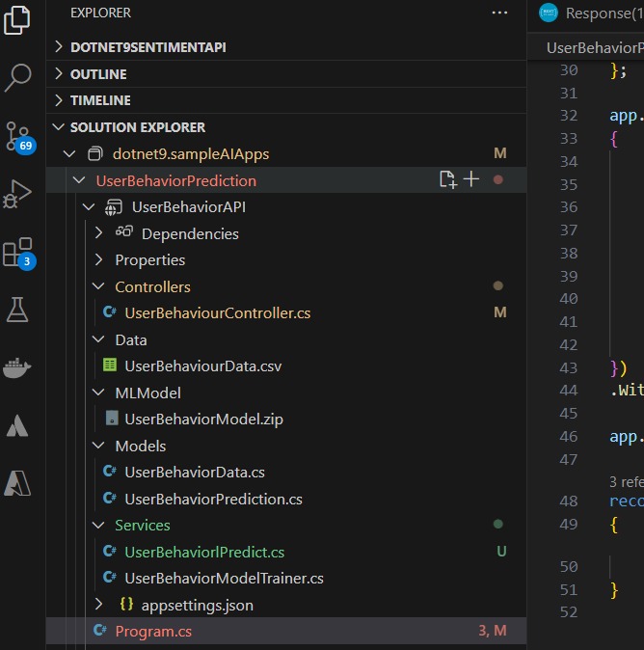Screen dimensions: 644x650
Task: Open Extensions view with 3 badge
Action: pos(18,253)
